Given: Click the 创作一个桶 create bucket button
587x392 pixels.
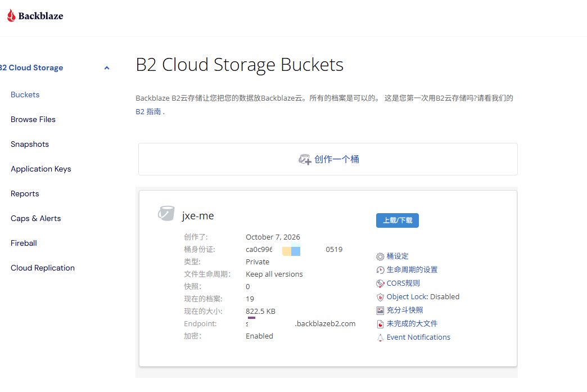Looking at the screenshot, I should coord(328,159).
